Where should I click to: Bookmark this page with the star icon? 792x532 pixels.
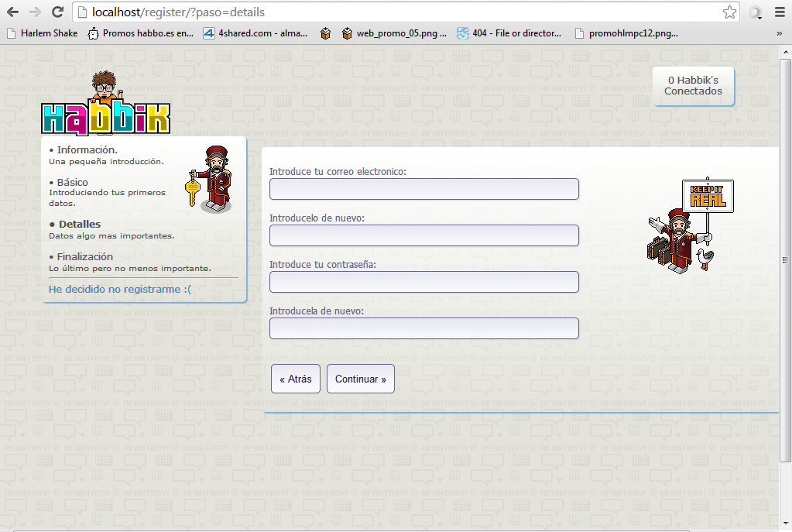729,12
